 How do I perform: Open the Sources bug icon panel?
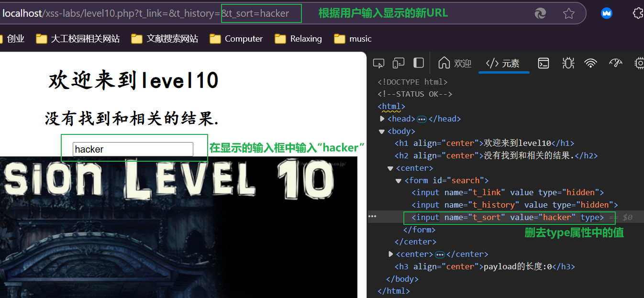point(568,63)
